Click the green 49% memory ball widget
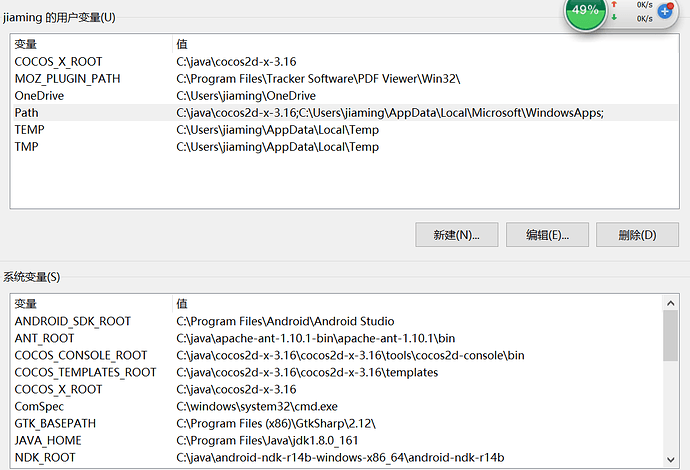 [585, 12]
